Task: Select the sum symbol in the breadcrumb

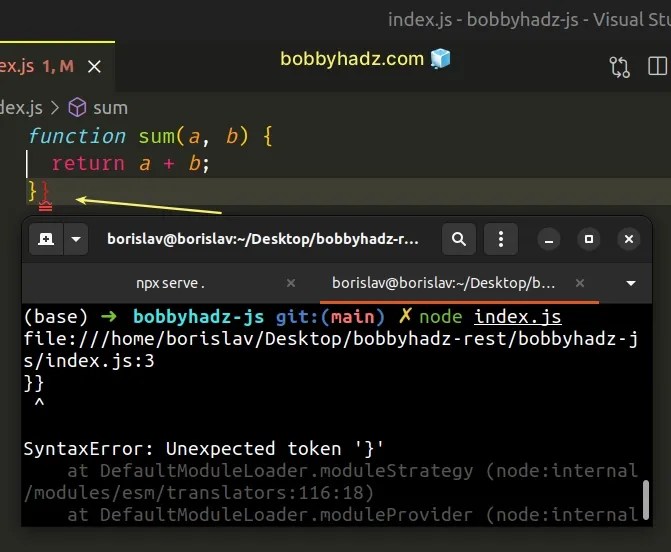Action: (98, 108)
